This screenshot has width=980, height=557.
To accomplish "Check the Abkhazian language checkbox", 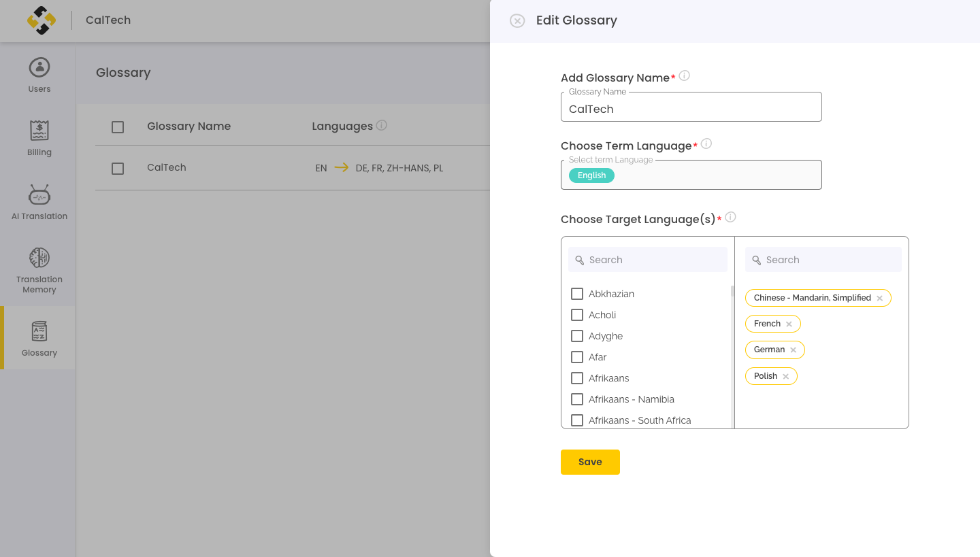I will click(x=577, y=294).
